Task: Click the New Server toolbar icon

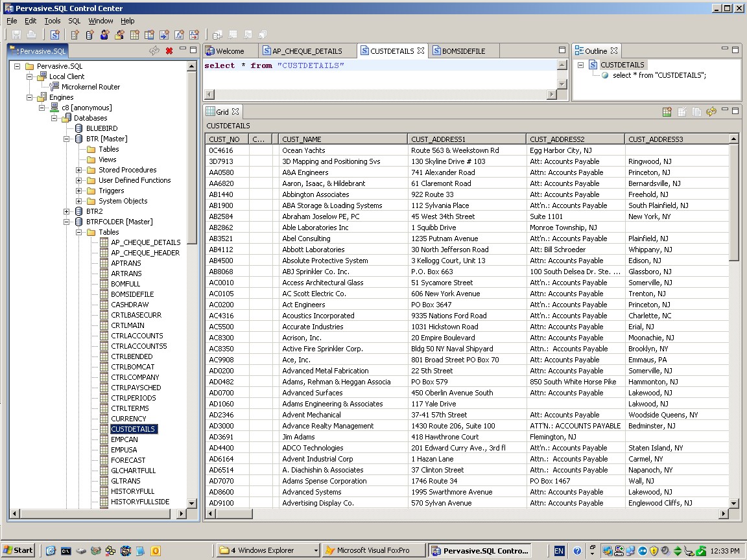Action: point(75,34)
